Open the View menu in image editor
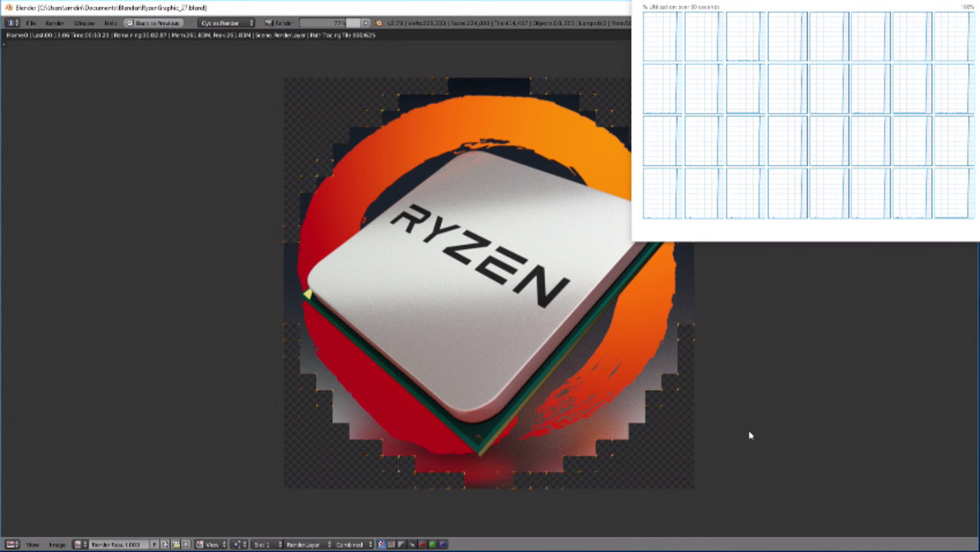Image resolution: width=980 pixels, height=552 pixels. [32, 544]
